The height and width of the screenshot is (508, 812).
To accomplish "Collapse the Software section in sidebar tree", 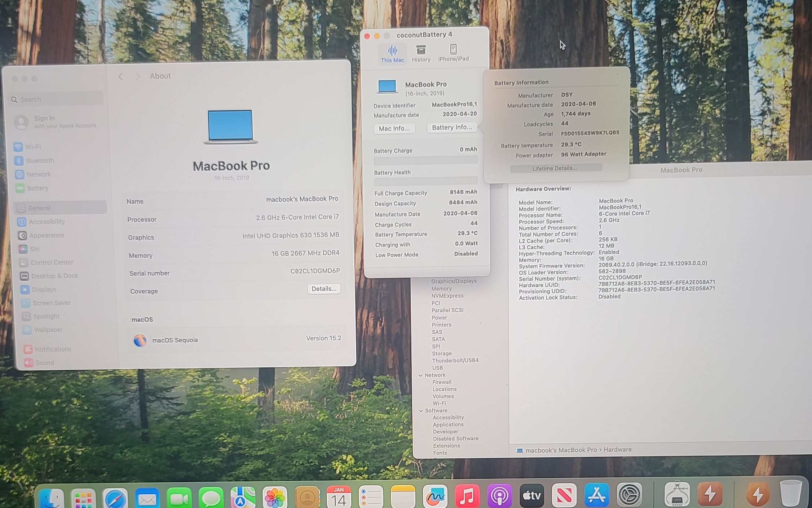I will [421, 411].
